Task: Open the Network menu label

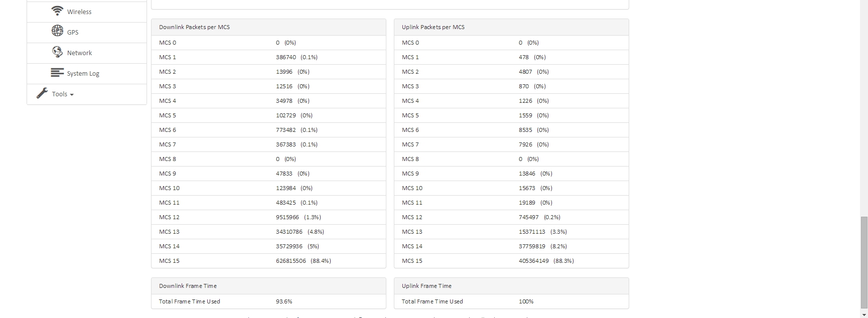Action: pyautogui.click(x=79, y=53)
